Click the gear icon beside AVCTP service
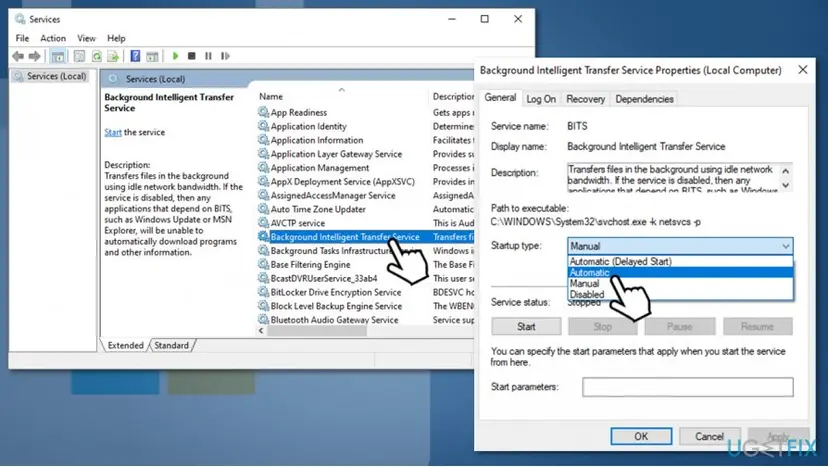The height and width of the screenshot is (467, 828). (263, 222)
